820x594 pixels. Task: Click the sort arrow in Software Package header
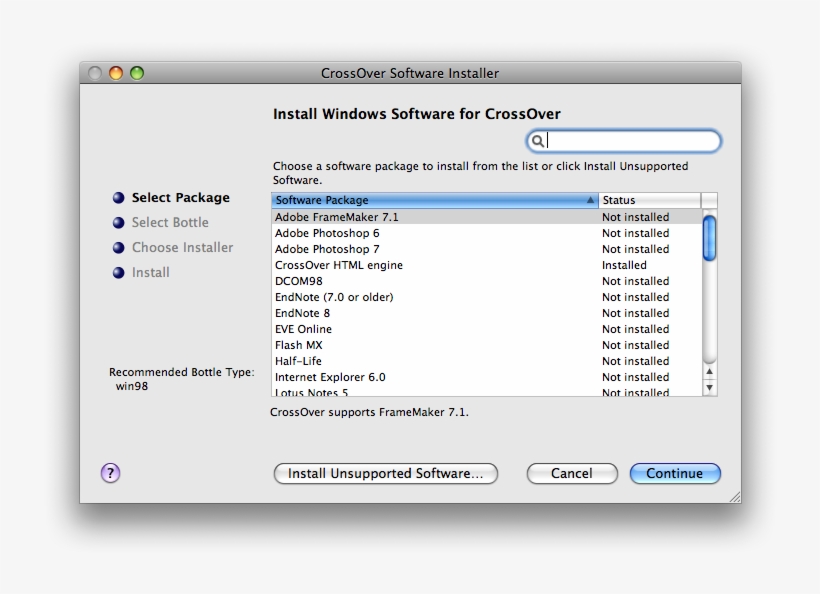pos(590,200)
